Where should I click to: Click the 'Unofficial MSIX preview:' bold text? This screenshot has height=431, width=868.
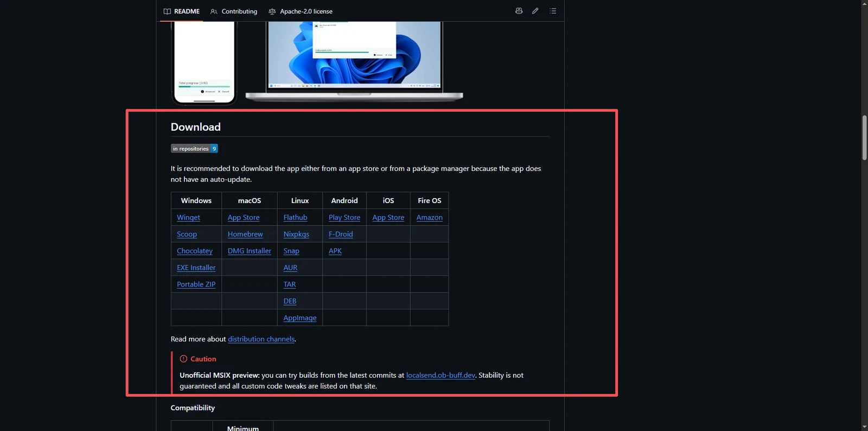(x=220, y=376)
